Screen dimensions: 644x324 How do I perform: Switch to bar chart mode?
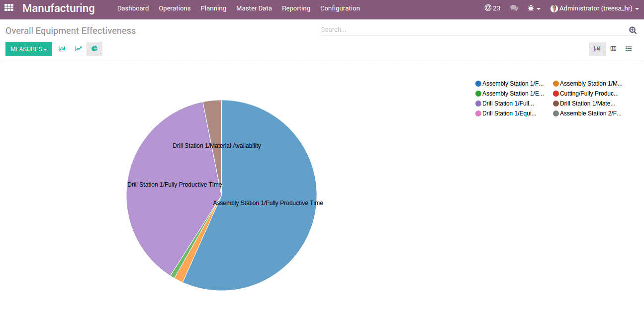pyautogui.click(x=62, y=49)
